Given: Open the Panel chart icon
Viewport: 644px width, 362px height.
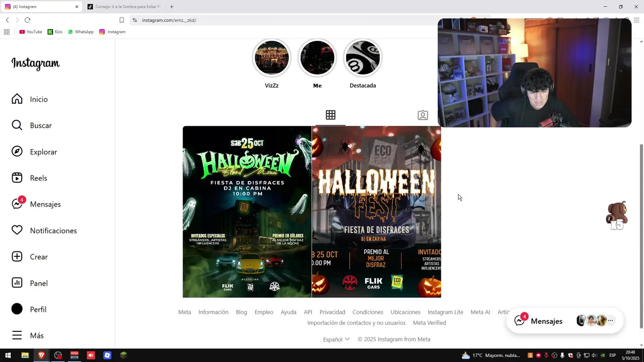Looking at the screenshot, I should coord(17,283).
